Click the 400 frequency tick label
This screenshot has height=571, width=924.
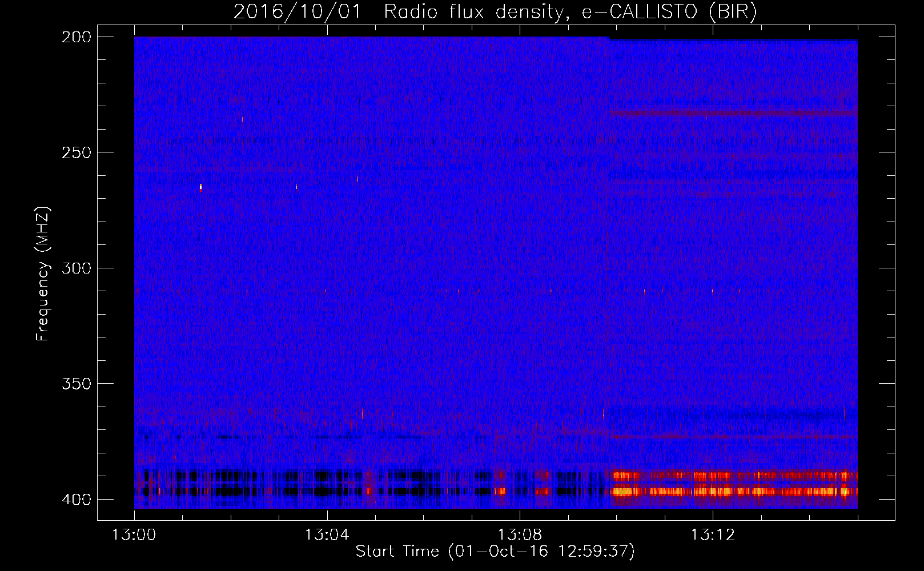tap(77, 499)
